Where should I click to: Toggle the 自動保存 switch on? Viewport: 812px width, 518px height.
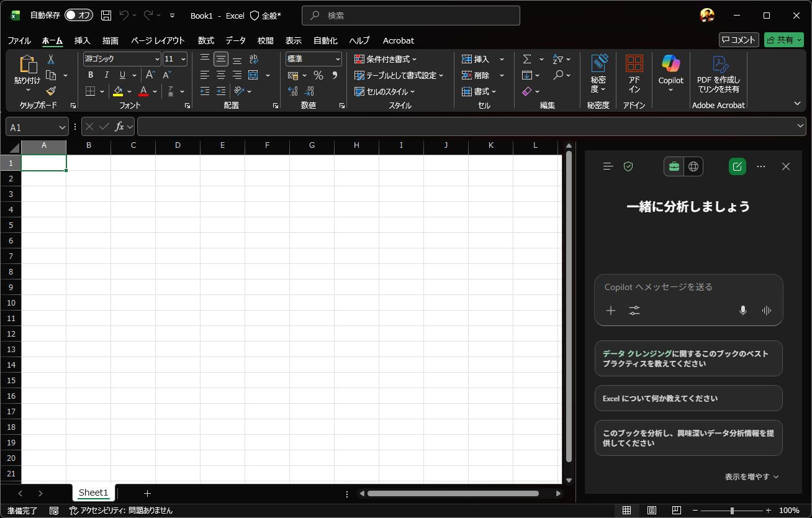click(x=78, y=16)
